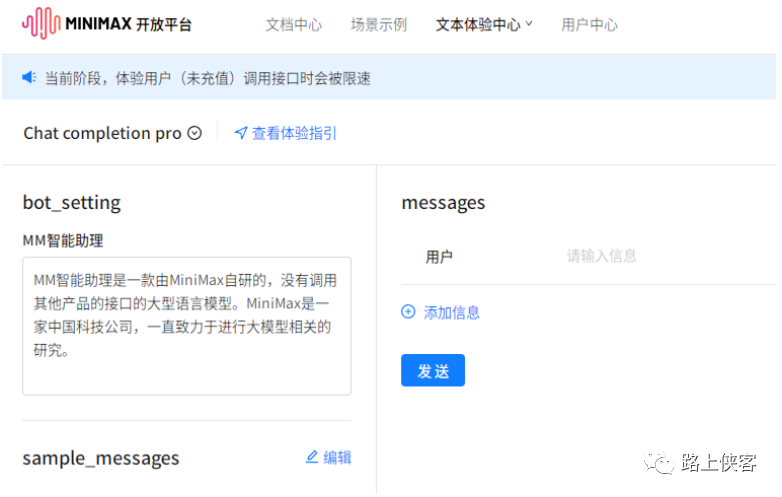Click the plus circle icon for 添加信息

(408, 312)
